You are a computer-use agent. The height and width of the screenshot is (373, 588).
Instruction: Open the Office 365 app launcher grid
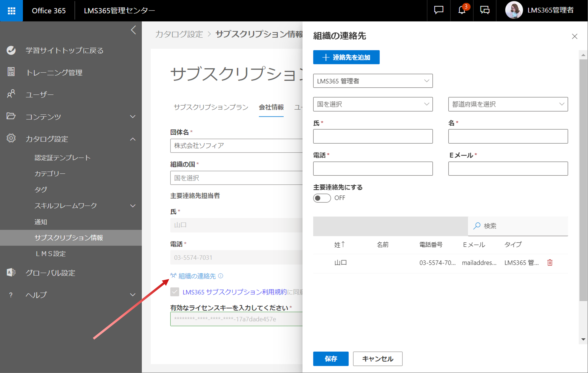click(x=11, y=10)
